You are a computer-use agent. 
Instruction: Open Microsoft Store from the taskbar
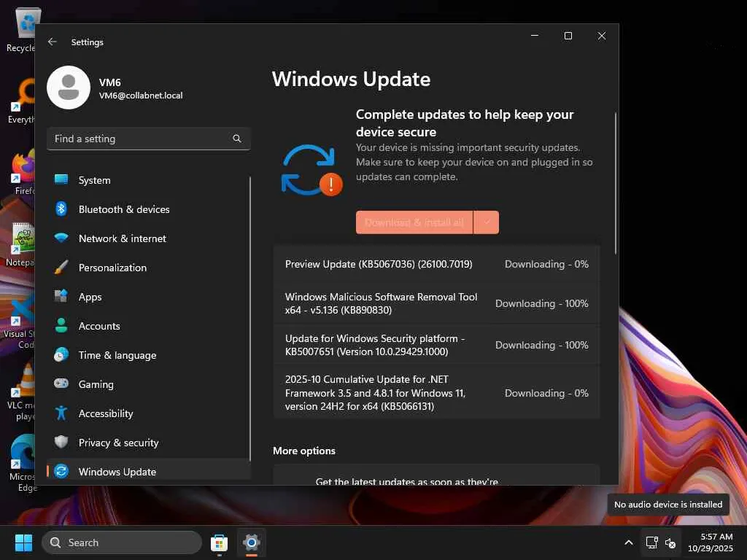pos(219,542)
